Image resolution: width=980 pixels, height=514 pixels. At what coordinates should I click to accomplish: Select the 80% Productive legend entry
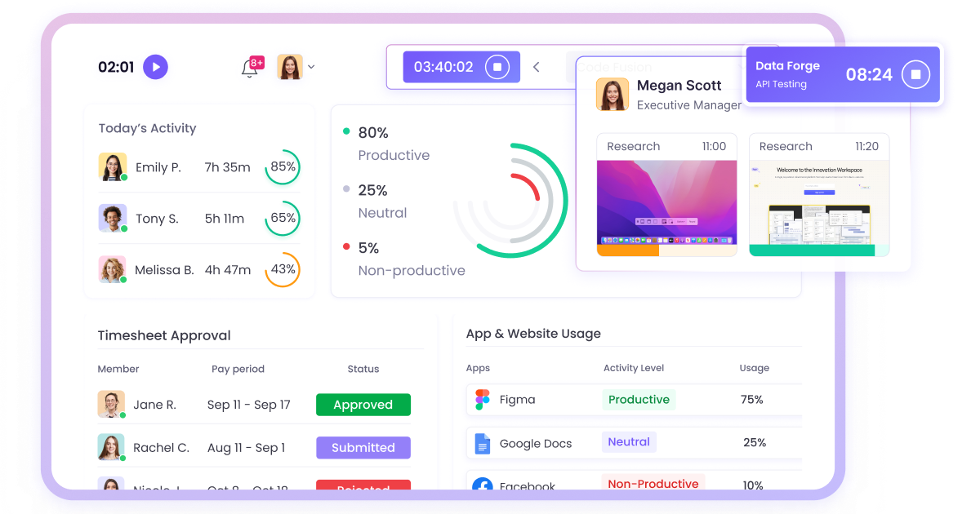pyautogui.click(x=386, y=143)
